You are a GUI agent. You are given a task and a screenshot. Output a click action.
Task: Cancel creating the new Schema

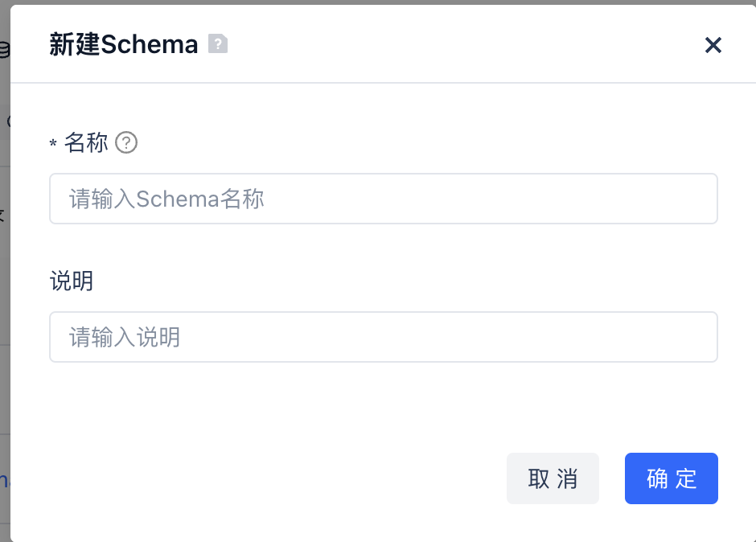click(x=553, y=478)
